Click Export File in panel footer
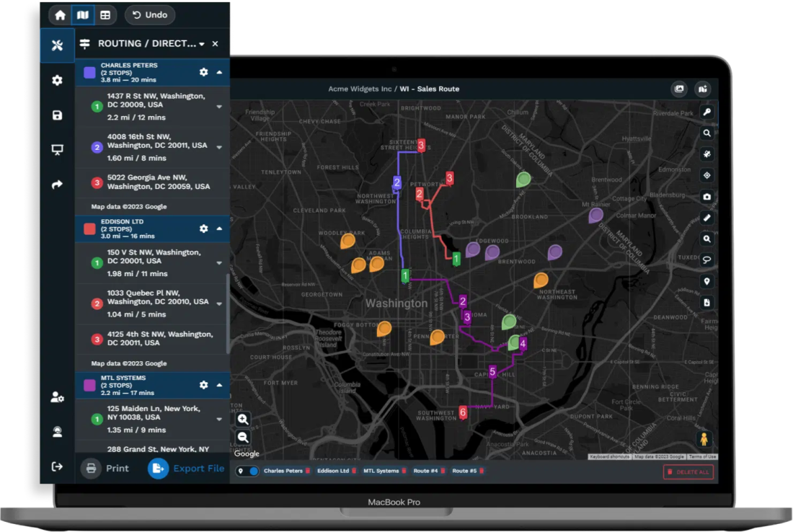This screenshot has width=793, height=532. (x=187, y=469)
